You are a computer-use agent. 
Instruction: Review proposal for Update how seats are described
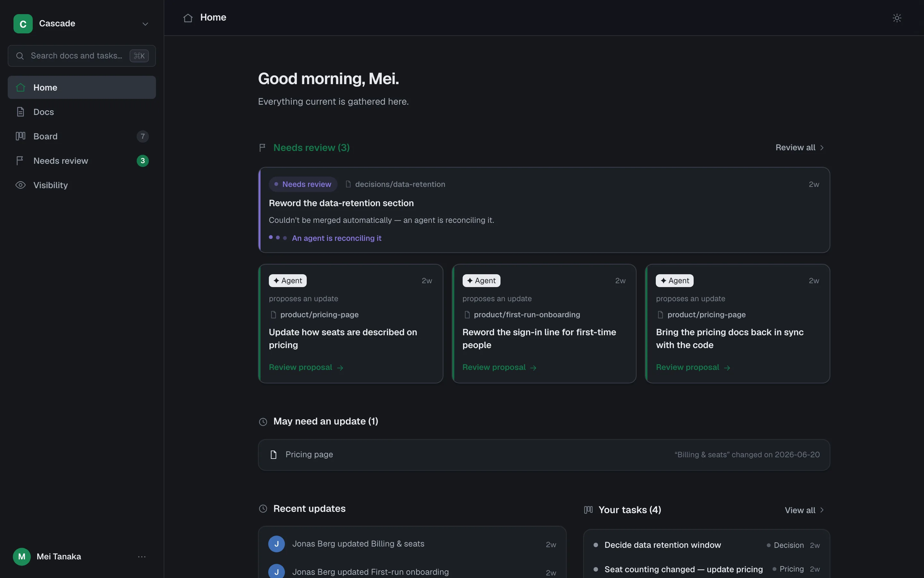[306, 367]
